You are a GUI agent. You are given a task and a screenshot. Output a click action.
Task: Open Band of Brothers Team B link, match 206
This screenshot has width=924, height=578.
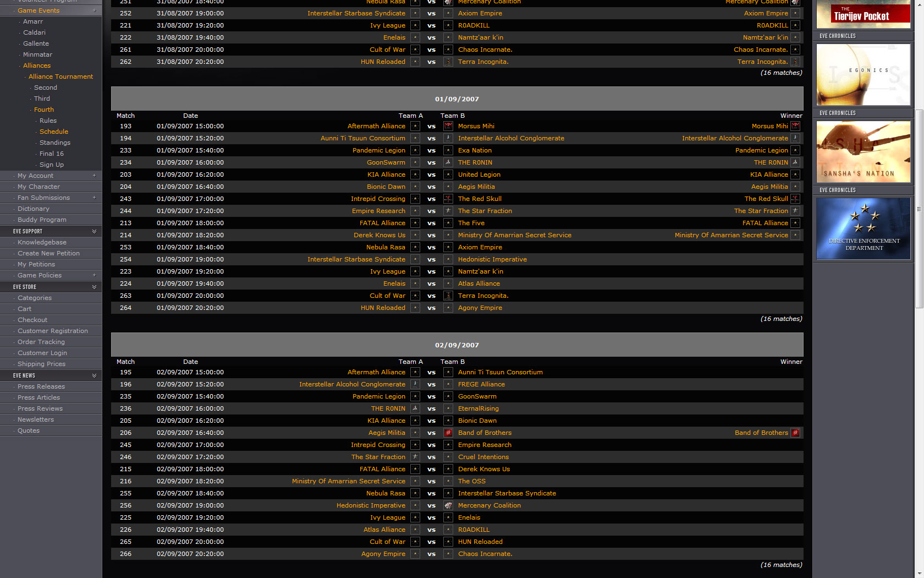(x=485, y=433)
